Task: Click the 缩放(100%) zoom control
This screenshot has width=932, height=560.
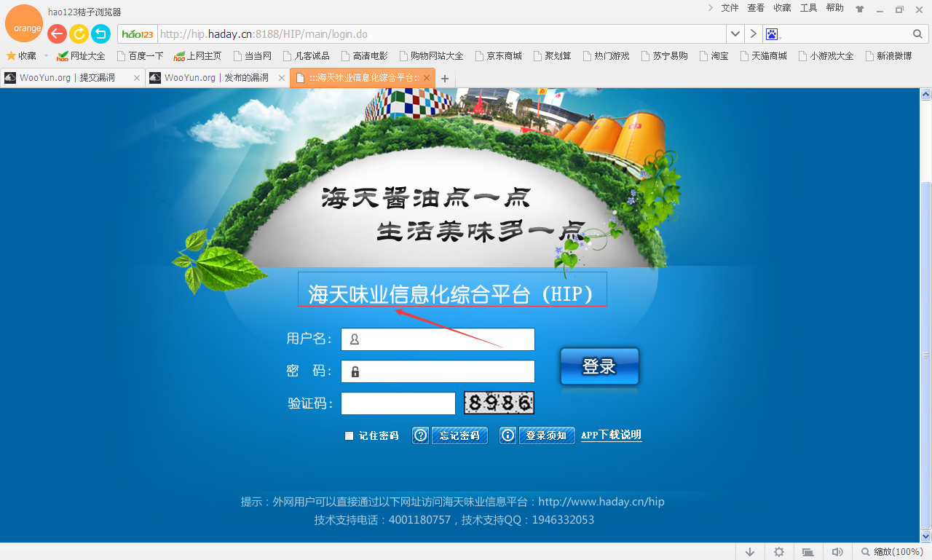Action: (892, 552)
